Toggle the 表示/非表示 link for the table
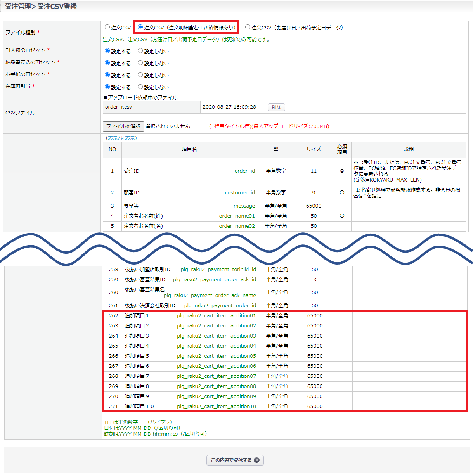 [x=121, y=138]
